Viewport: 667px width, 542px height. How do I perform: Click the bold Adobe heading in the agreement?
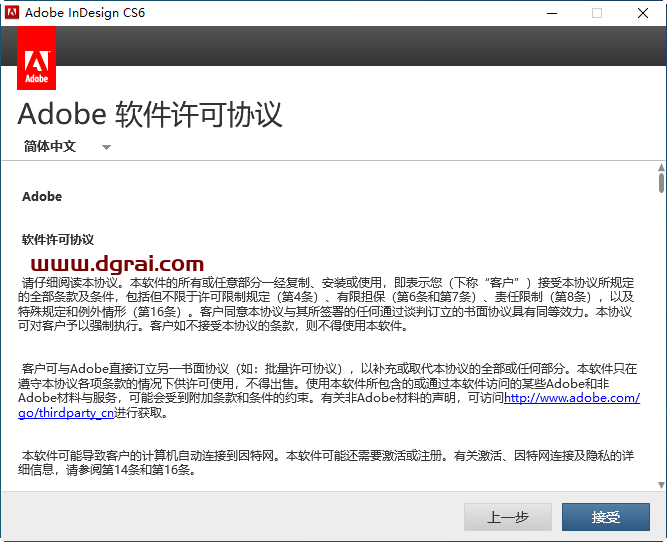click(x=42, y=197)
